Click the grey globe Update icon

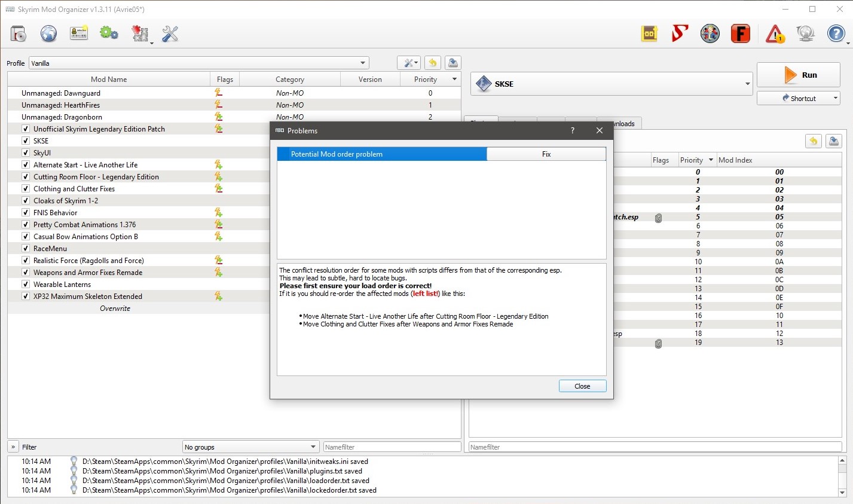click(806, 34)
